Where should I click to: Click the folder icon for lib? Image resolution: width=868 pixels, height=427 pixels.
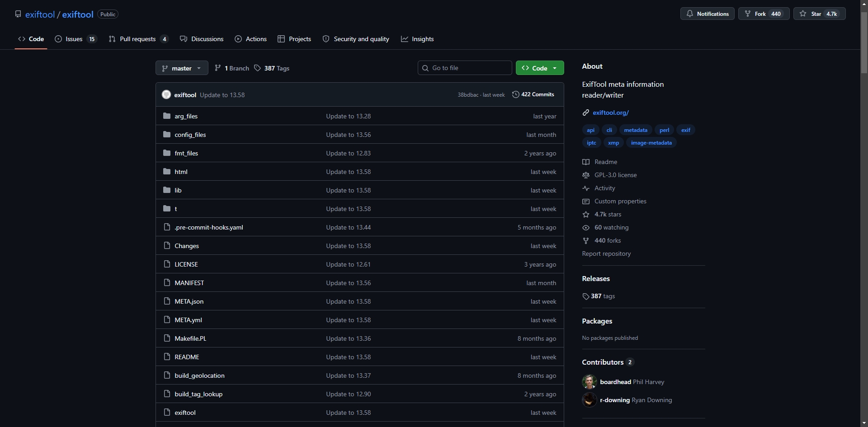pyautogui.click(x=167, y=190)
